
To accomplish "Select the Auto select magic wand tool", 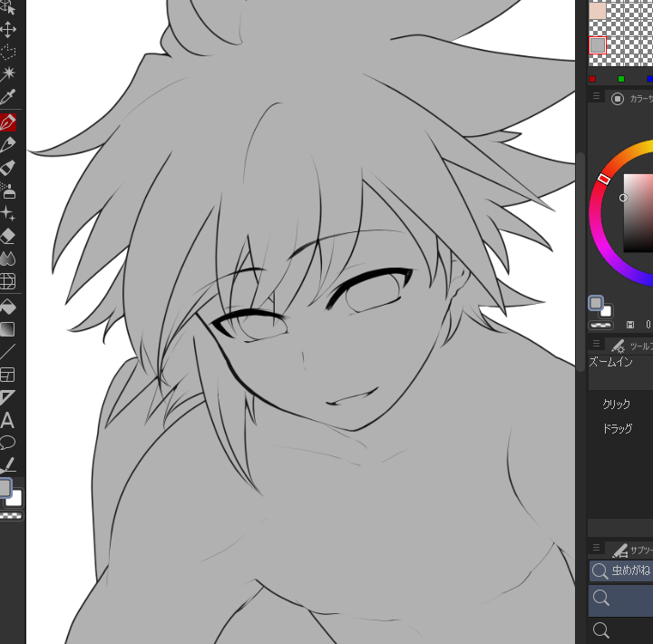I will tap(8, 74).
